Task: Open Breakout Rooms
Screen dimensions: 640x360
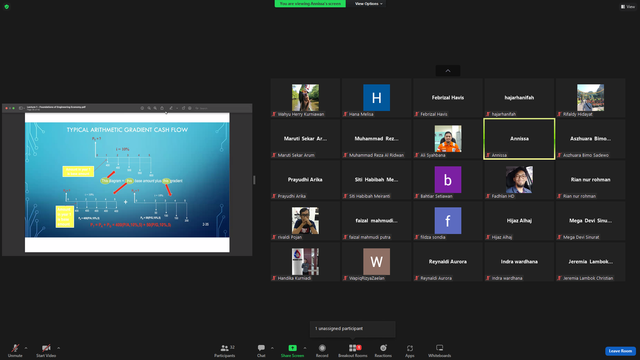Action: 353,350
